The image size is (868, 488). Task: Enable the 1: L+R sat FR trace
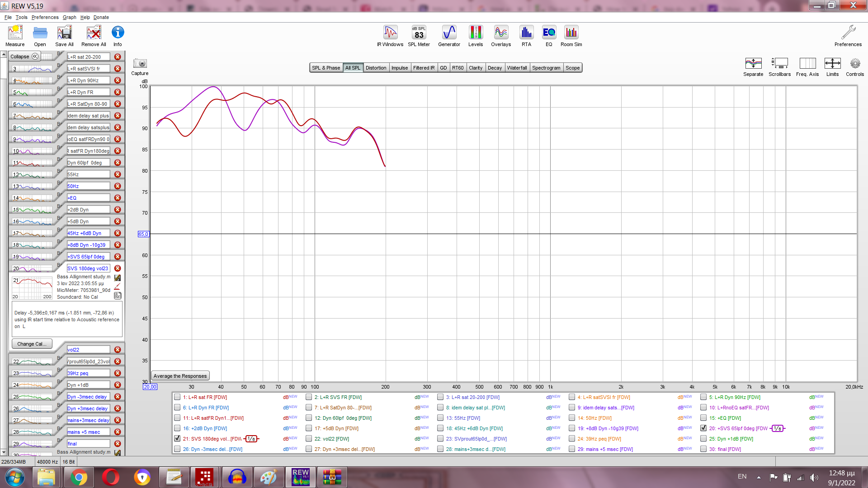(x=177, y=397)
